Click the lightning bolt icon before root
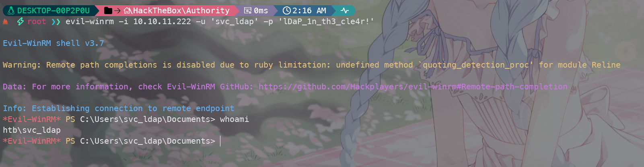This screenshot has width=644, height=167. point(20,21)
